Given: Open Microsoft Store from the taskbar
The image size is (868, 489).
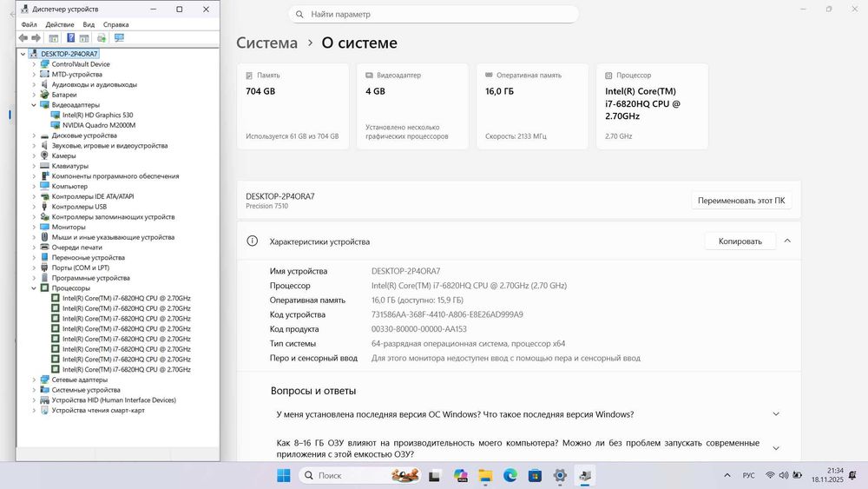Looking at the screenshot, I should 535,476.
